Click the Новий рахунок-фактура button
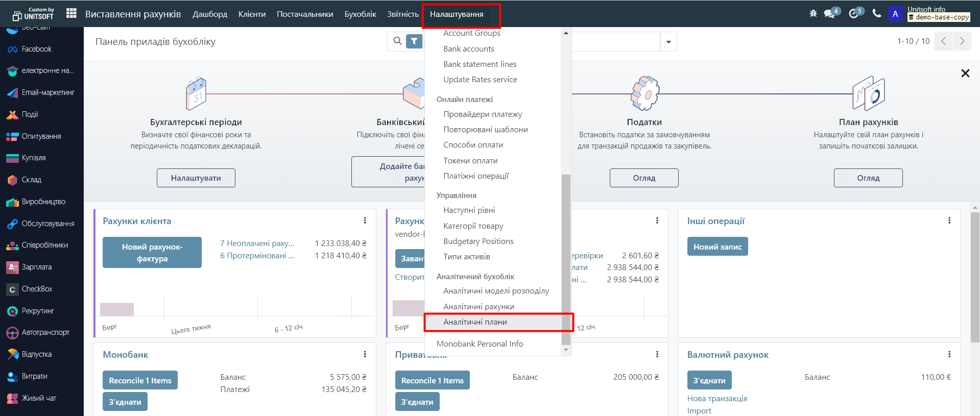This screenshot has height=416, width=980. point(152,253)
